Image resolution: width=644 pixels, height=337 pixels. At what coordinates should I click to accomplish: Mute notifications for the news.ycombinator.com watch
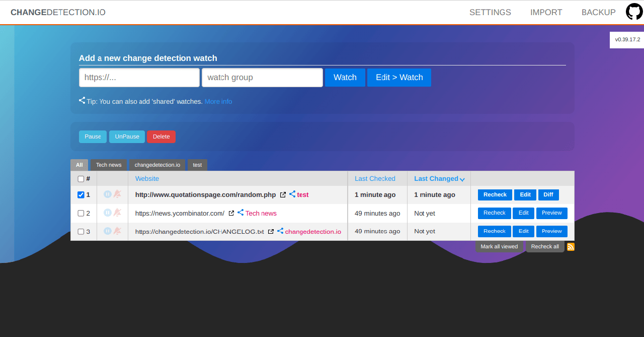pos(117,213)
